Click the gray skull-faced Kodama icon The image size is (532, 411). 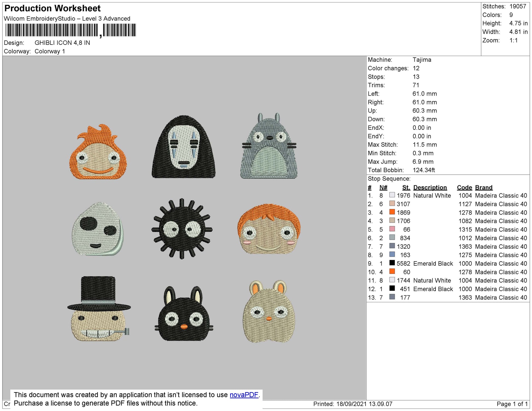pyautogui.click(x=98, y=229)
